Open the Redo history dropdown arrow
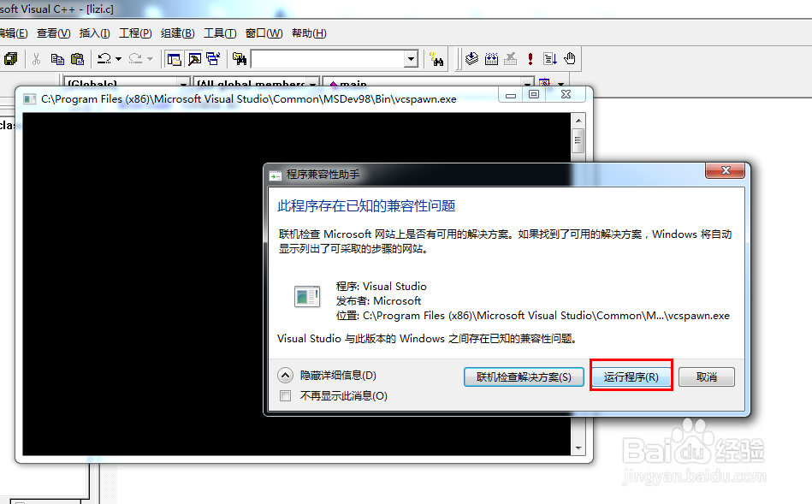Image resolution: width=812 pixels, height=504 pixels. click(x=151, y=59)
